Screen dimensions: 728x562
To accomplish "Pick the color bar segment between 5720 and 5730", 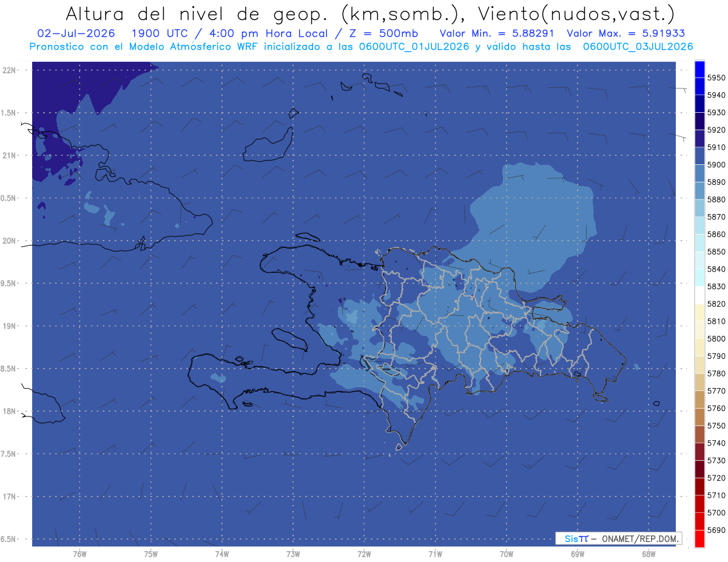I will click(x=699, y=469).
